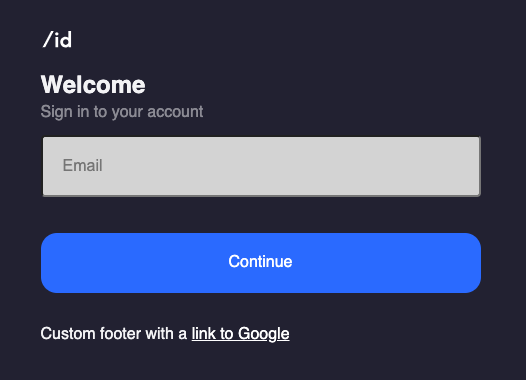
Task: Click the /id logo
Action: tap(57, 40)
